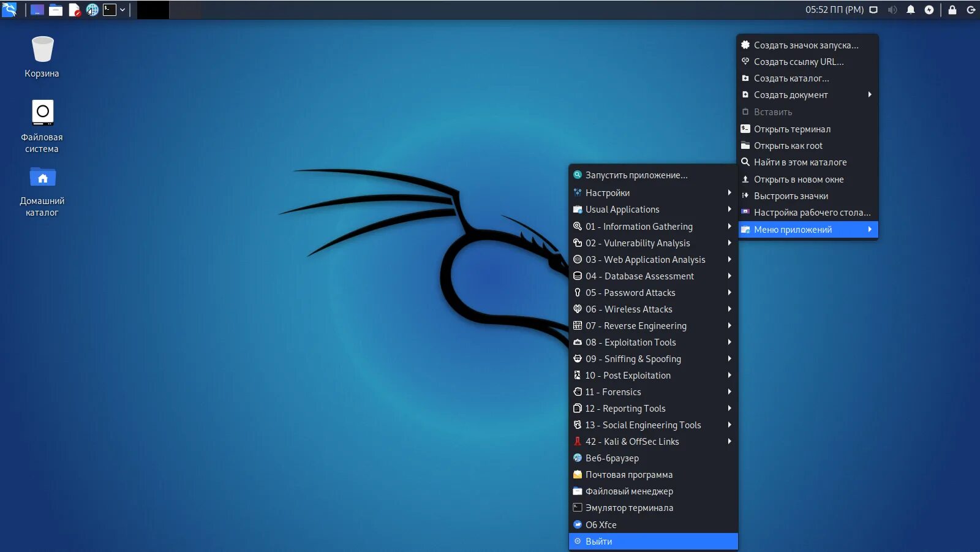
Task: Click the document icon beside 12 - Reporting Tools
Action: [578, 409]
